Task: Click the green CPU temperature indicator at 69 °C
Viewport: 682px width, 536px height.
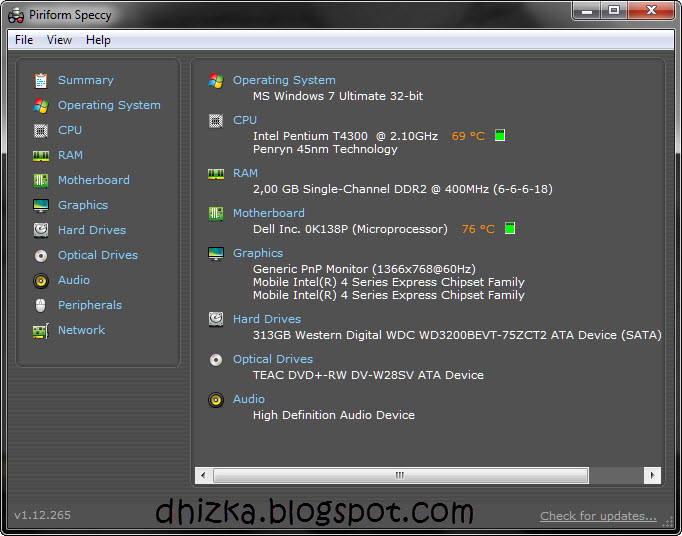Action: [500, 135]
